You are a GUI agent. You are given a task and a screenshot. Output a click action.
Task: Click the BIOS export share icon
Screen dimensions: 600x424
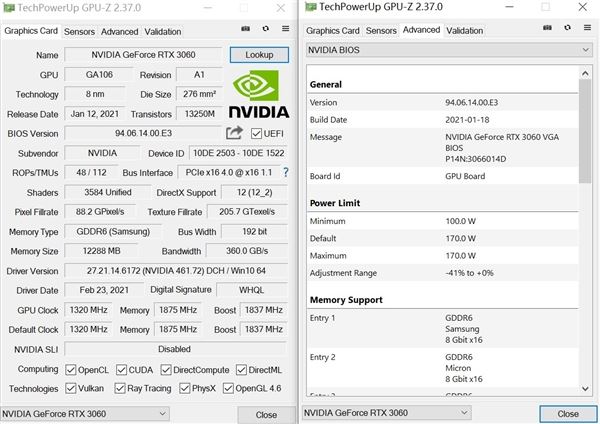[234, 133]
